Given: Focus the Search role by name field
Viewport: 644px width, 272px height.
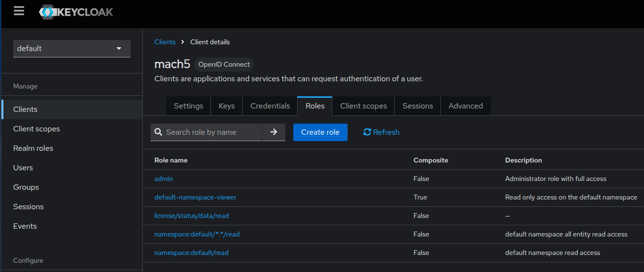Looking at the screenshot, I should click(212, 132).
